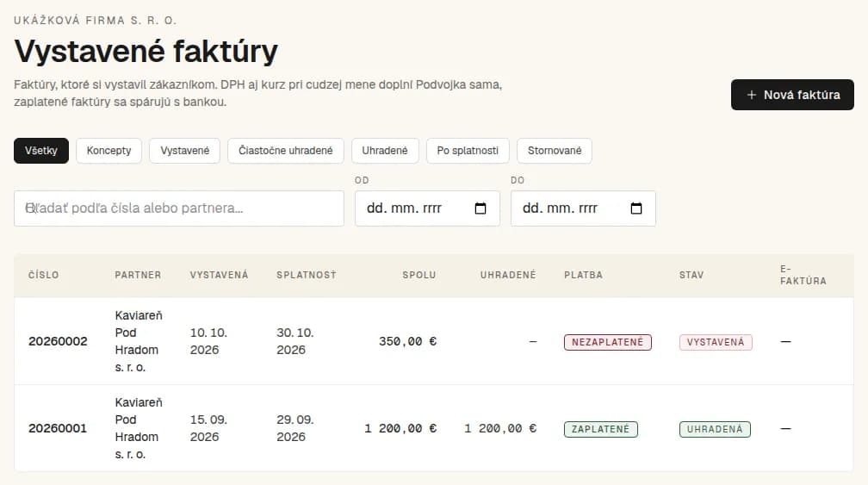This screenshot has width=868, height=485.
Task: Open invoice 20260001
Action: 59,428
